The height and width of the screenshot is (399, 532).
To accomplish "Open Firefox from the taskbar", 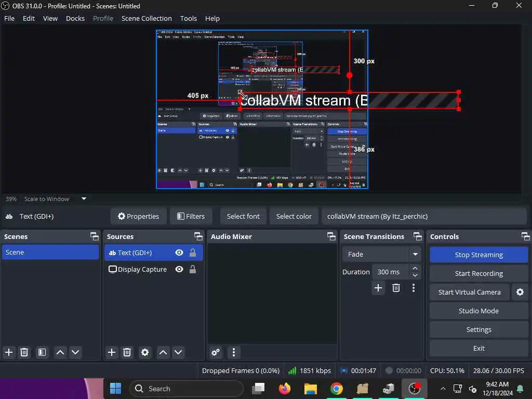I will click(284, 389).
